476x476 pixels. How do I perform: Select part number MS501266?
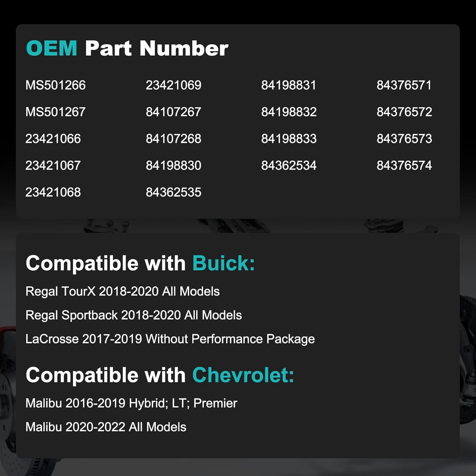tap(56, 85)
